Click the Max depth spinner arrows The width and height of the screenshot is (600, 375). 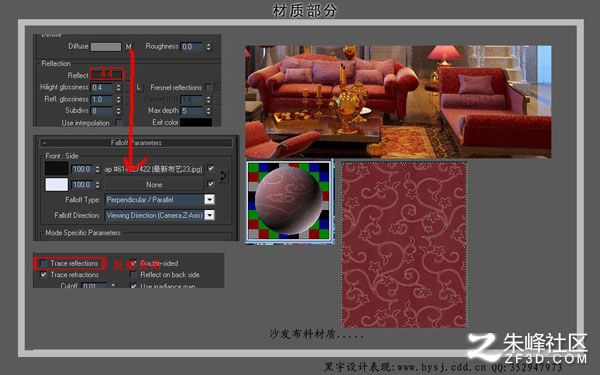[x=209, y=111]
